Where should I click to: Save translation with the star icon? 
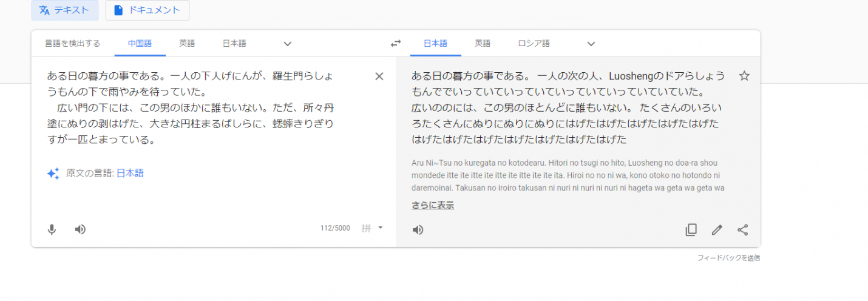point(745,76)
